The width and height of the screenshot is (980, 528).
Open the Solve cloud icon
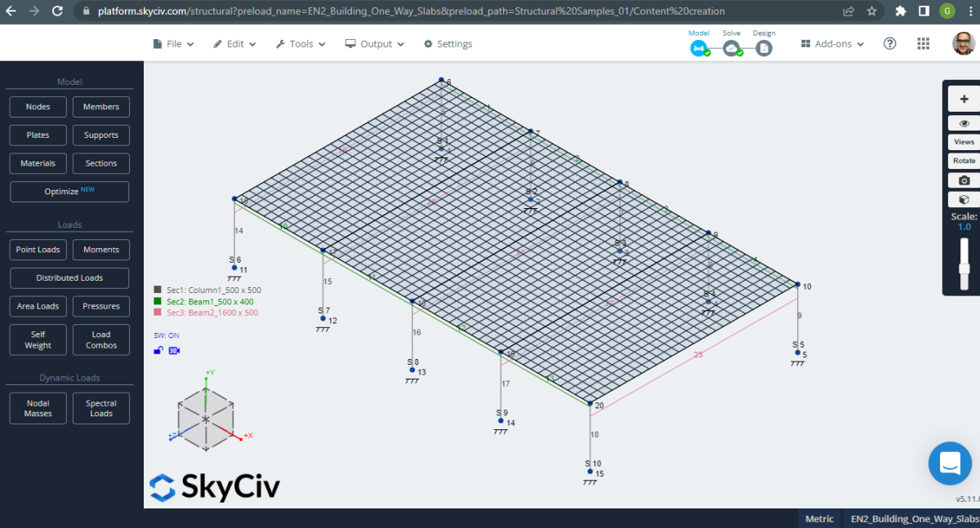[731, 47]
